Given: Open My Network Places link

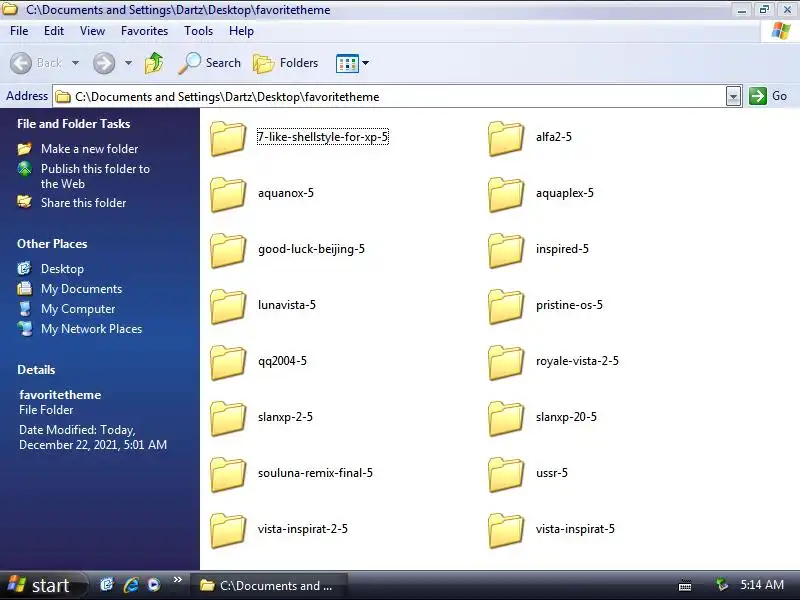Looking at the screenshot, I should coord(91,329).
